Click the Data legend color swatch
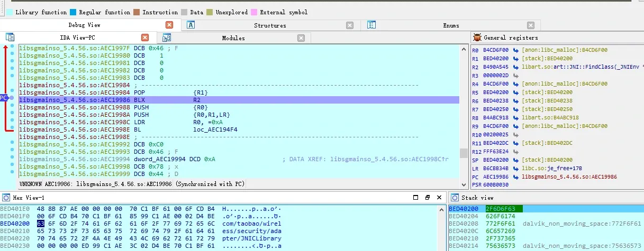 [x=184, y=12]
